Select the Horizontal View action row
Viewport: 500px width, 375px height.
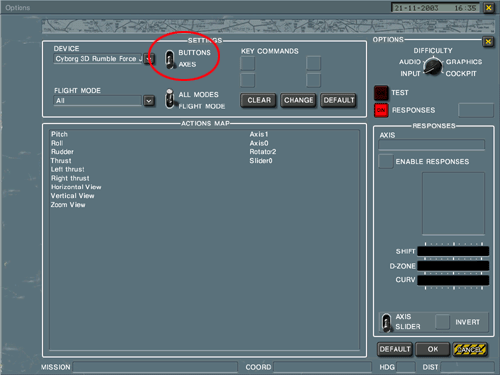click(x=204, y=187)
